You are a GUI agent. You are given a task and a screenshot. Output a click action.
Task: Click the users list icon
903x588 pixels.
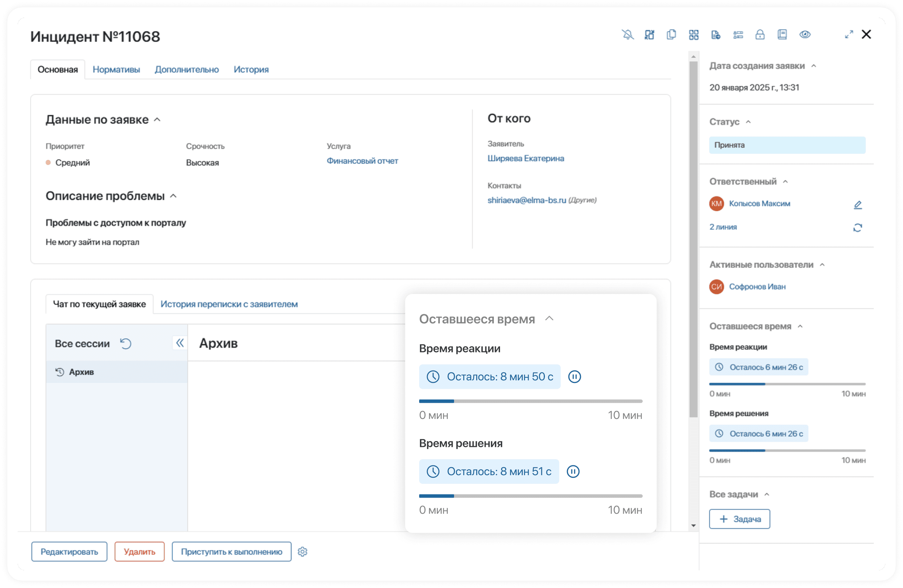pos(738,35)
